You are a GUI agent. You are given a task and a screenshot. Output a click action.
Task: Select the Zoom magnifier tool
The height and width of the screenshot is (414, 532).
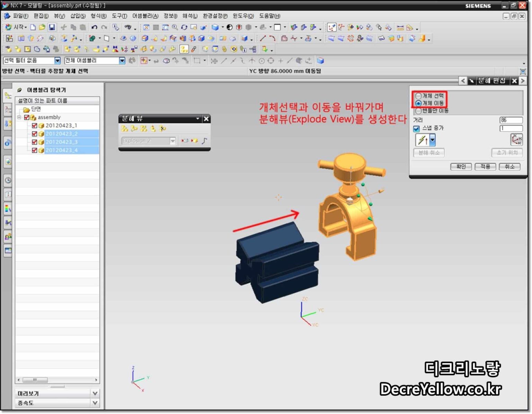(175, 27)
